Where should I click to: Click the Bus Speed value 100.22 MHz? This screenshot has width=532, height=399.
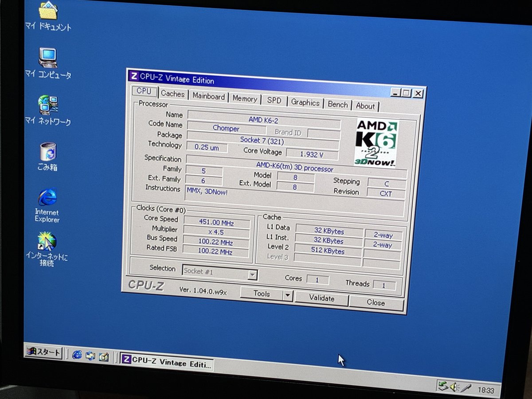click(216, 243)
